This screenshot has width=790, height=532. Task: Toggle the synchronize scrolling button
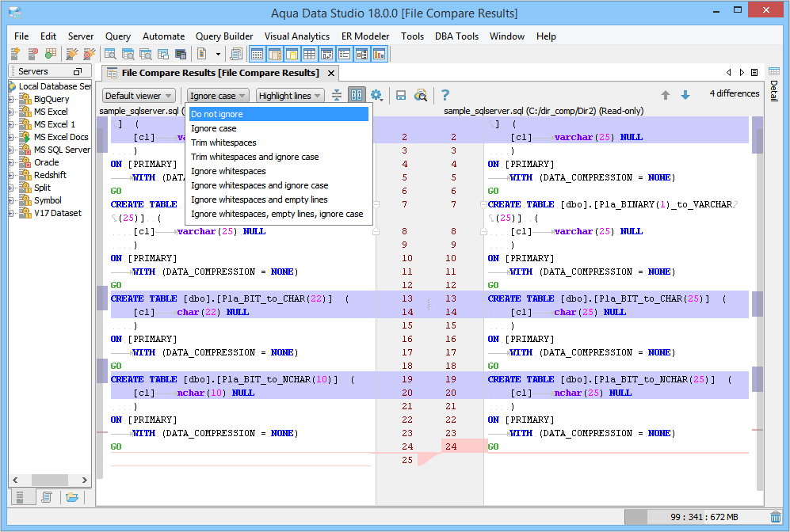(x=357, y=95)
